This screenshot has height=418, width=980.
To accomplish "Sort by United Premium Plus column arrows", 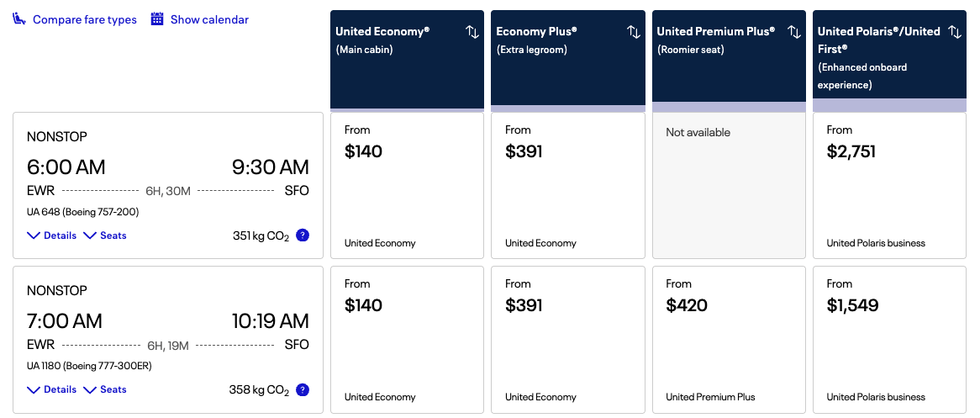I will tap(794, 32).
